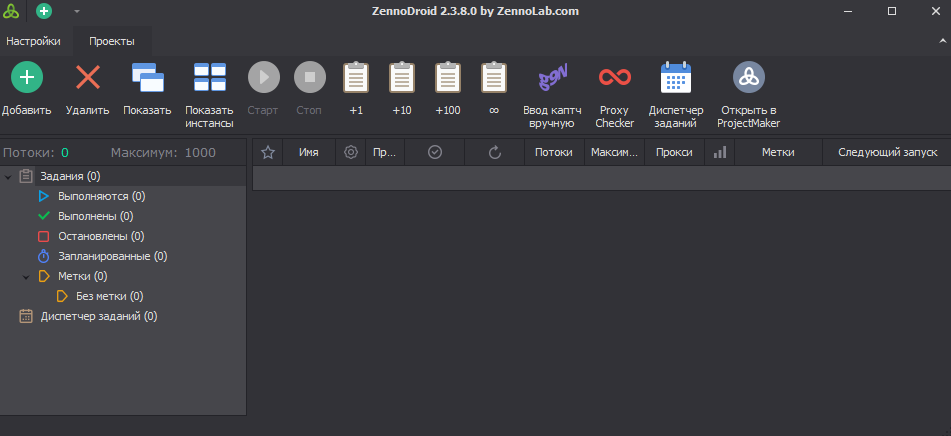Select Остановлены (0) filter

point(101,236)
